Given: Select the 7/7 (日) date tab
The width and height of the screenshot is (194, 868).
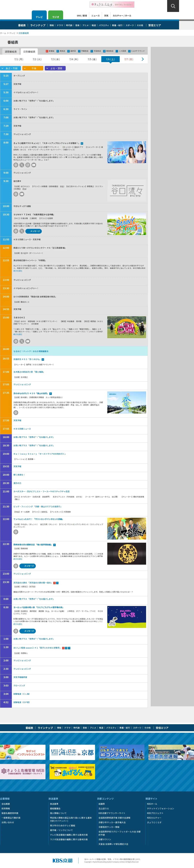Looking at the screenshot, I should [129, 59].
